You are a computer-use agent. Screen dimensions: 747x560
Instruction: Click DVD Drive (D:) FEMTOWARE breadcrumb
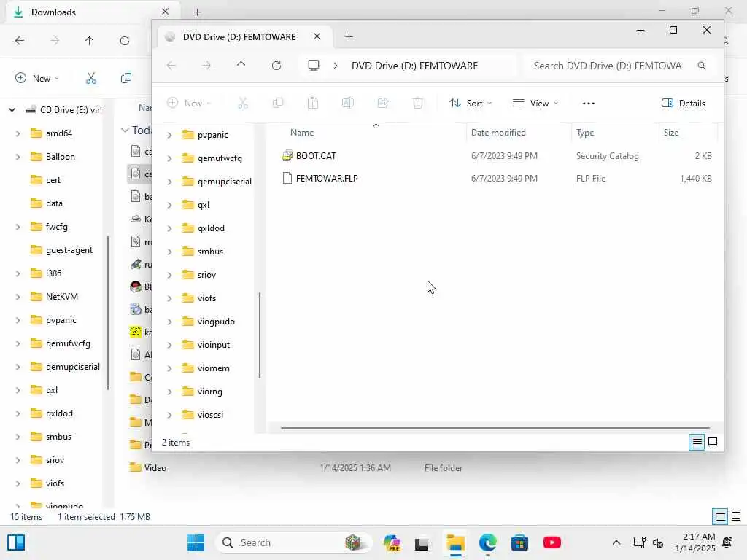click(414, 66)
